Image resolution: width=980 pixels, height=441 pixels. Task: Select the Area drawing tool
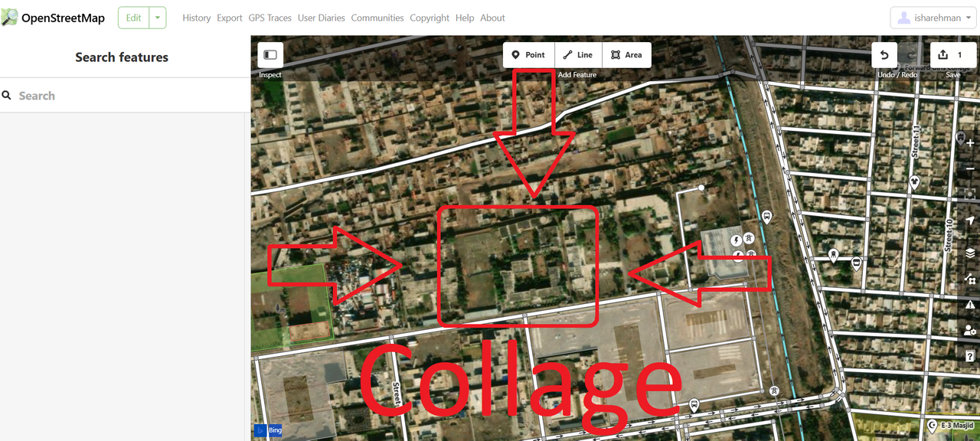point(626,55)
